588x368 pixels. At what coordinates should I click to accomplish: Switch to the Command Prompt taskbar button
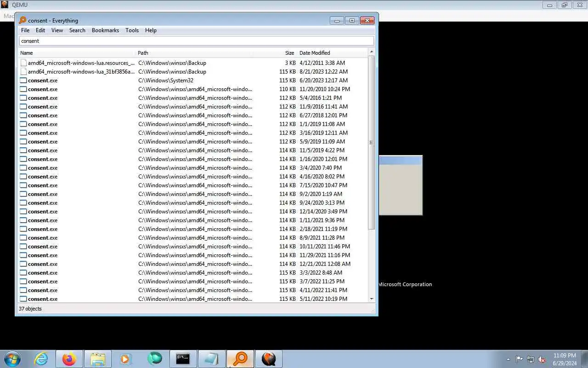tap(183, 359)
